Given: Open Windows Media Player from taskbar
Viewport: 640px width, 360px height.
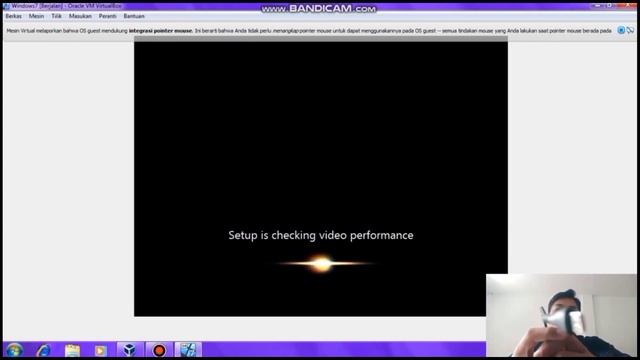Looking at the screenshot, I should coord(100,350).
